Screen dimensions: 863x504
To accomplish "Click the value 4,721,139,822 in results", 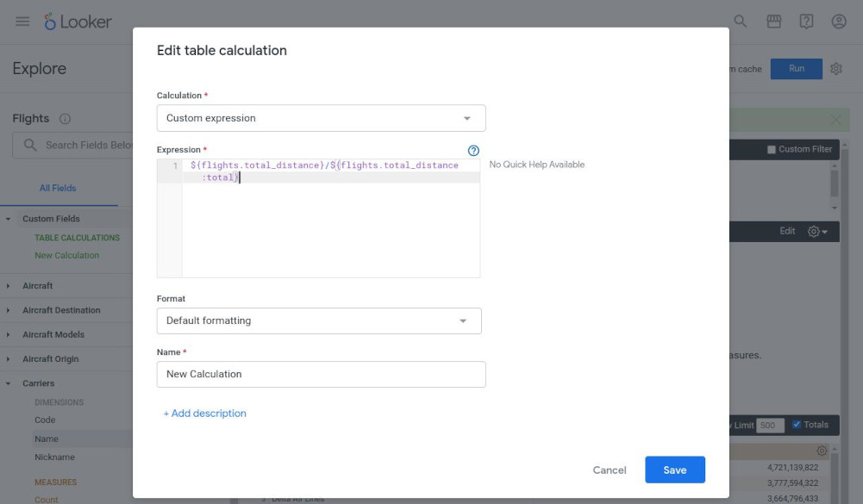I will pos(792,468).
